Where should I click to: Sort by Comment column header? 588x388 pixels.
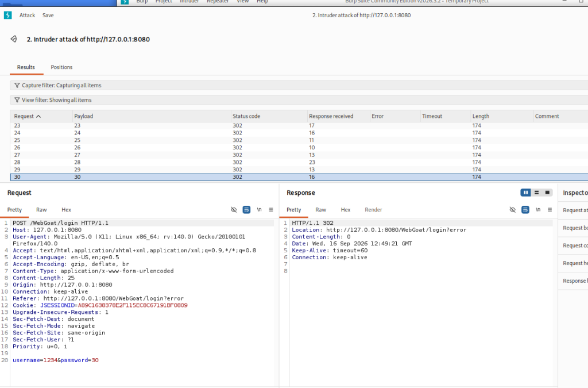point(561,116)
